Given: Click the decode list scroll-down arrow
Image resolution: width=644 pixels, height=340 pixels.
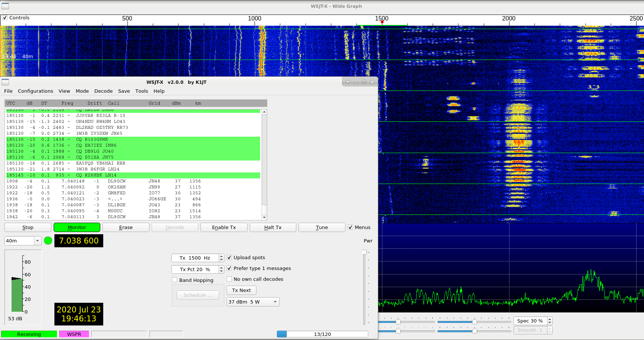Looking at the screenshot, I should coord(264,217).
